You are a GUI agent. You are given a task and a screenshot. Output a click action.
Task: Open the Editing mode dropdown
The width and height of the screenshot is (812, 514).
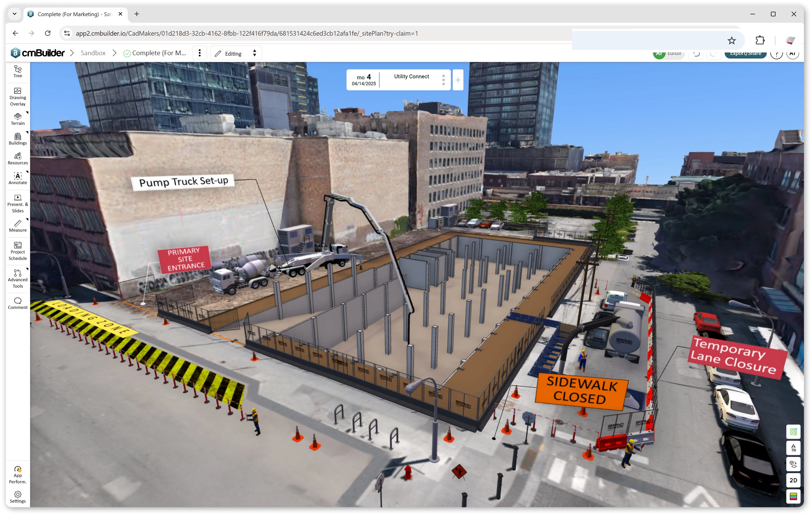pyautogui.click(x=236, y=53)
